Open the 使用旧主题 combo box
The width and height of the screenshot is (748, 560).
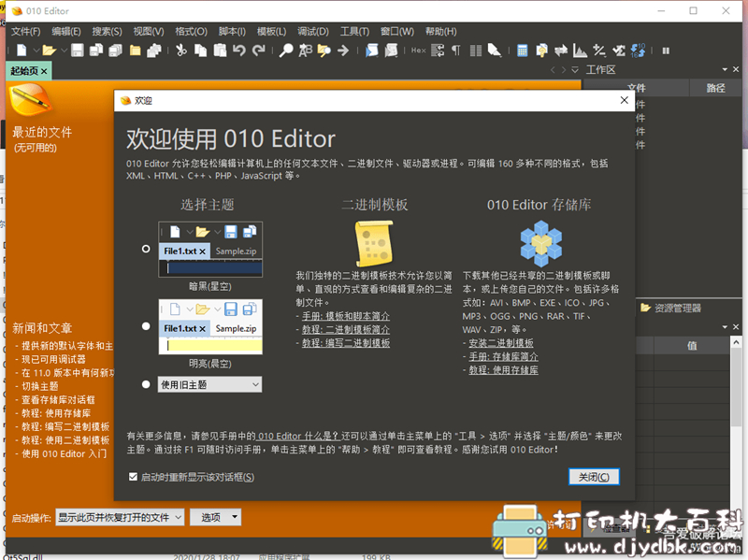pyautogui.click(x=209, y=384)
